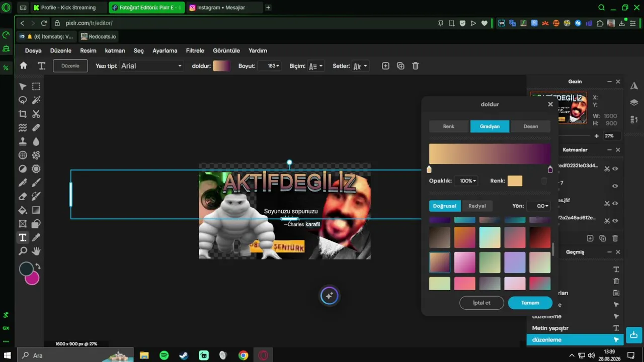Open the Ayarlama menu

165,51
